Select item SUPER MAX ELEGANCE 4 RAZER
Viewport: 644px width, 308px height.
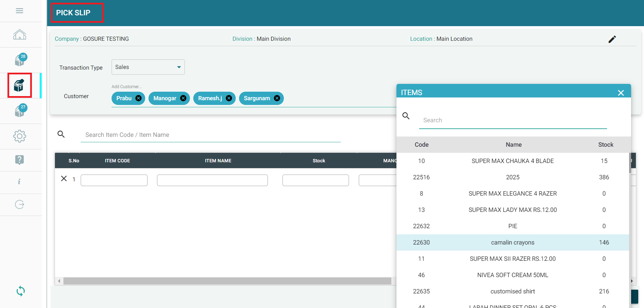pos(513,194)
